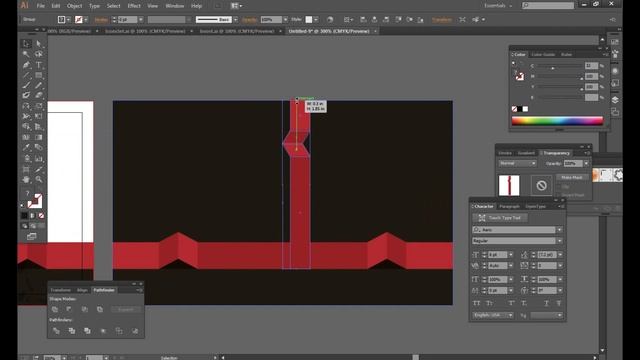Viewport: 640px width, 360px height.
Task: Open the Transparency panel Opacity dropdown
Action: pyautogui.click(x=587, y=163)
